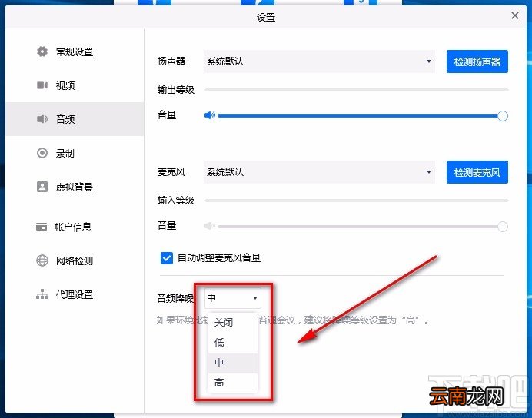Click the gear icon for 常规设置
The width and height of the screenshot is (532, 418).
click(x=42, y=51)
